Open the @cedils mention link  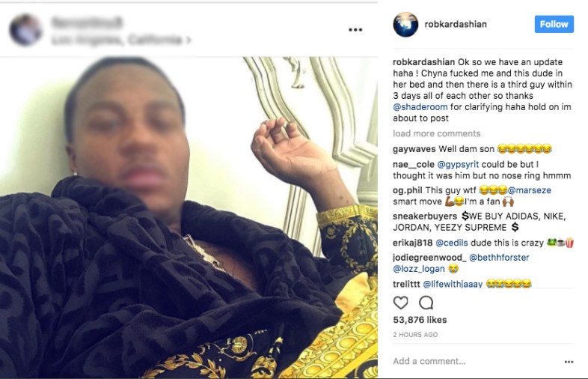coord(452,243)
